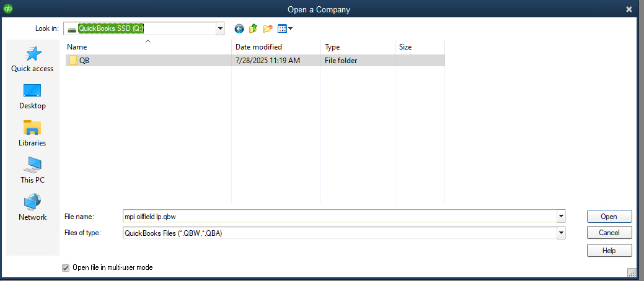
Task: Expand the File name history dropdown
Action: 560,216
